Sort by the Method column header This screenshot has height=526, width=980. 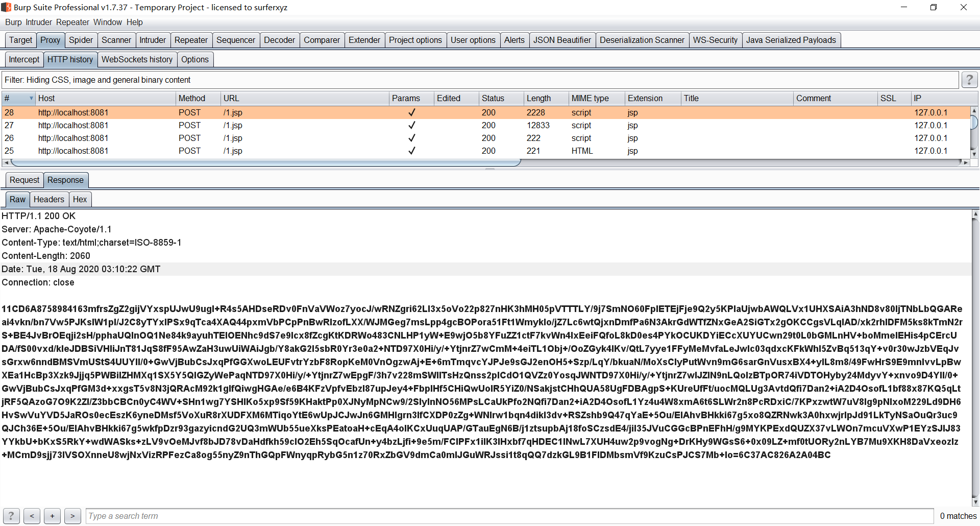click(198, 98)
